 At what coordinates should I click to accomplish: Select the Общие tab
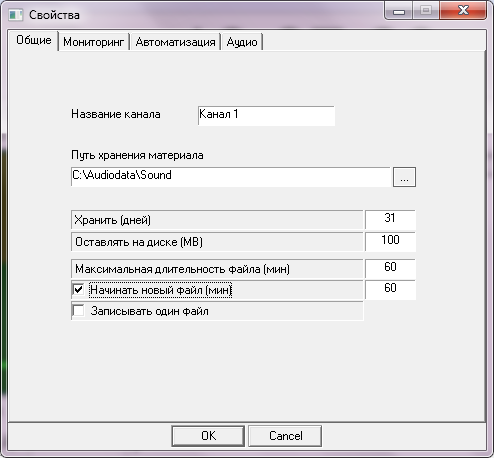point(34,40)
